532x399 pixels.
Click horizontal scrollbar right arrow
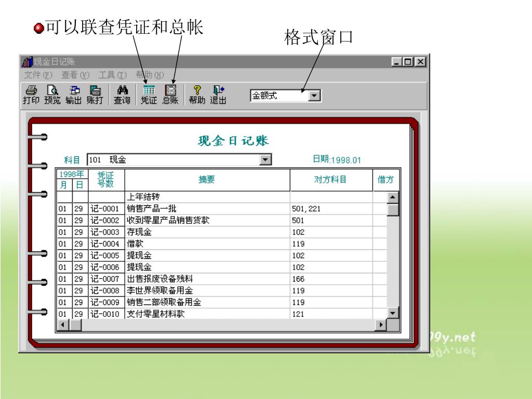pos(381,325)
